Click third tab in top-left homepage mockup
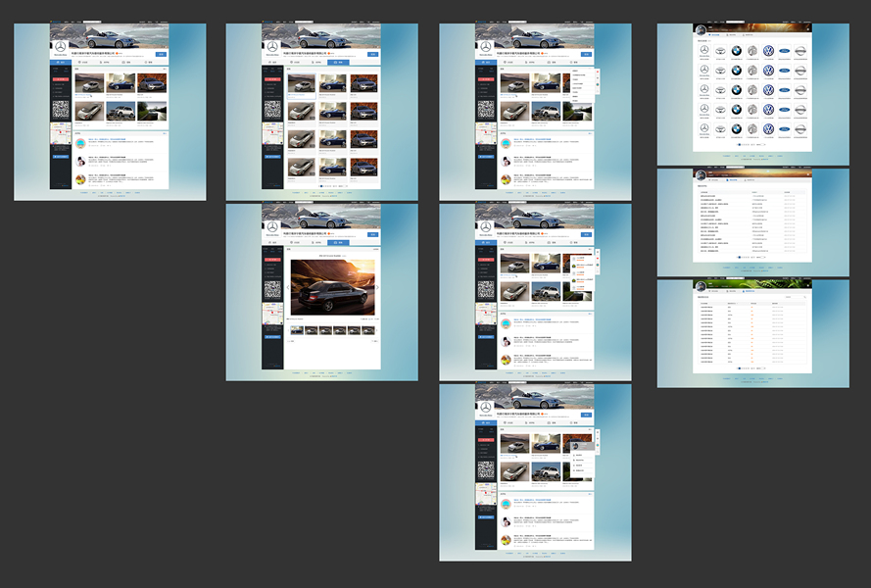The image size is (871, 588). [x=105, y=63]
